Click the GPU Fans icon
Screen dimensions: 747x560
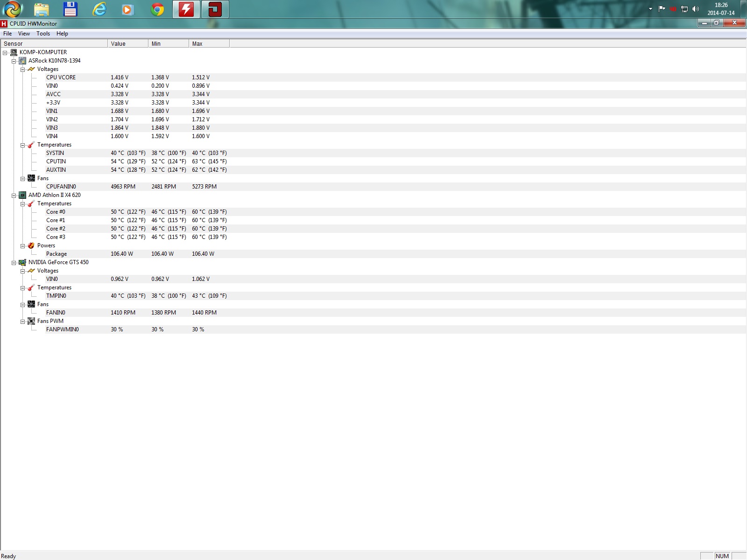[x=31, y=304]
